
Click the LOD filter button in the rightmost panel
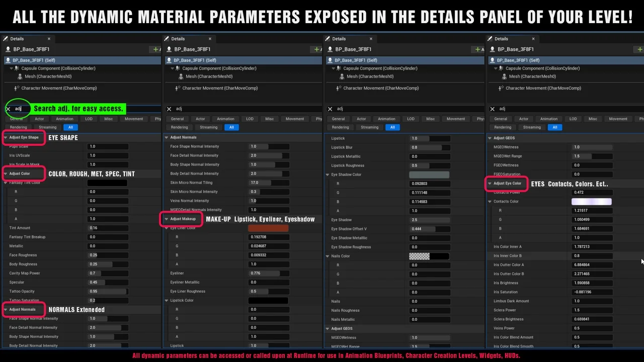(573, 119)
